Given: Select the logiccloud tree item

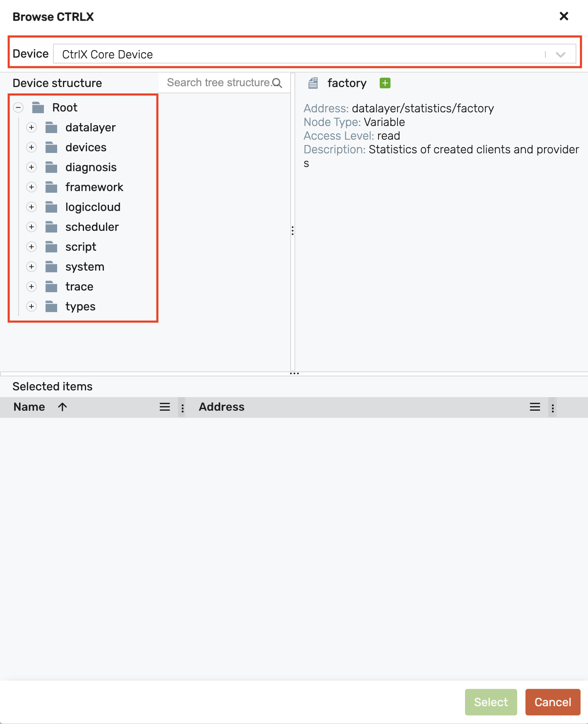Looking at the screenshot, I should click(93, 207).
